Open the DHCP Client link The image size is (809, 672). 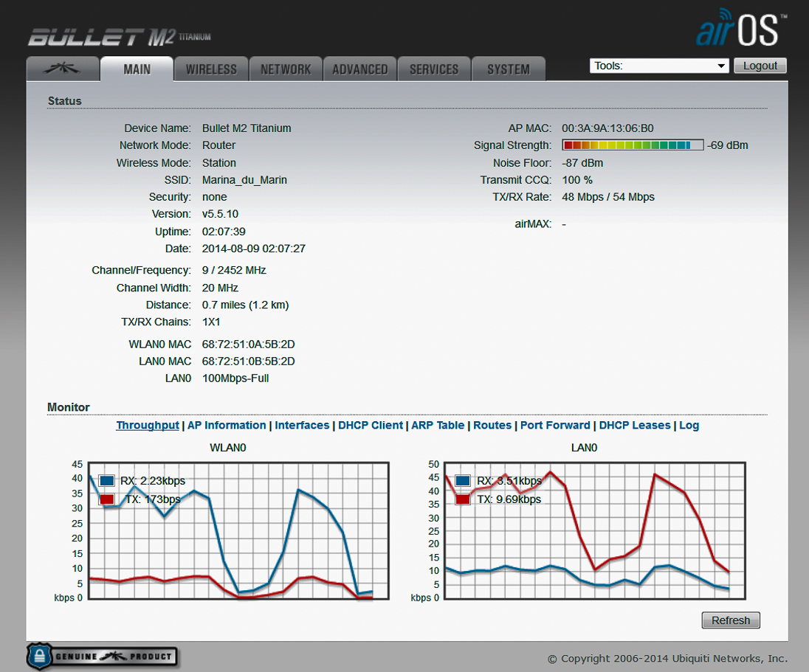(371, 426)
